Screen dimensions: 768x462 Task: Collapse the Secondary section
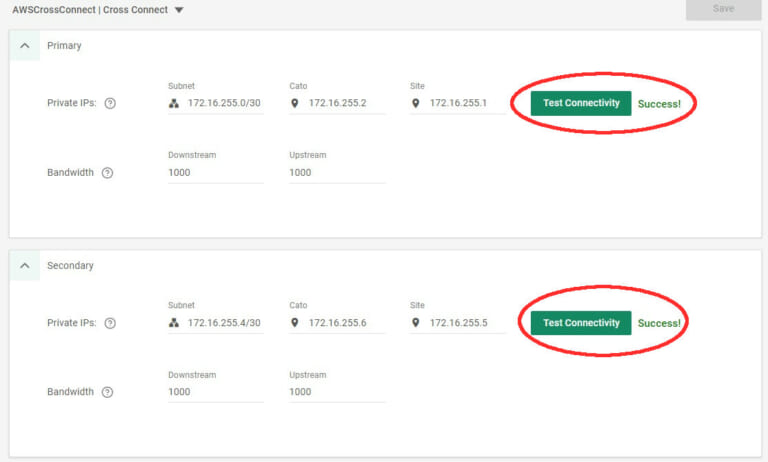pos(24,266)
